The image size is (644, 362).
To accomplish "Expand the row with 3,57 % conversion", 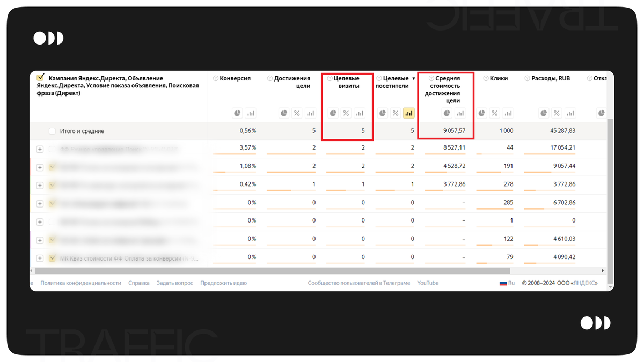I will (40, 149).
